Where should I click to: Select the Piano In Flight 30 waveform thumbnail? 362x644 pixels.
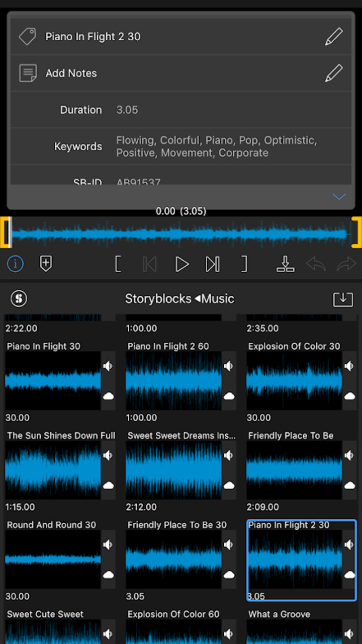[x=53, y=381]
